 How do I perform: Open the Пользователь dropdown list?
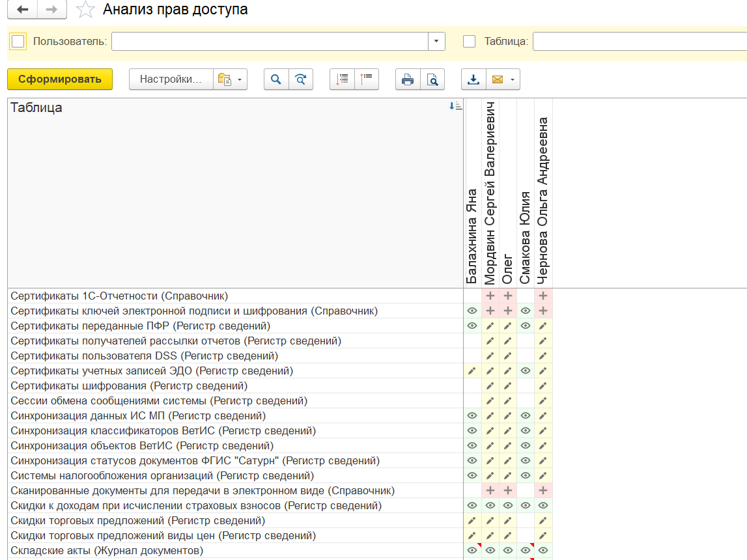point(436,42)
